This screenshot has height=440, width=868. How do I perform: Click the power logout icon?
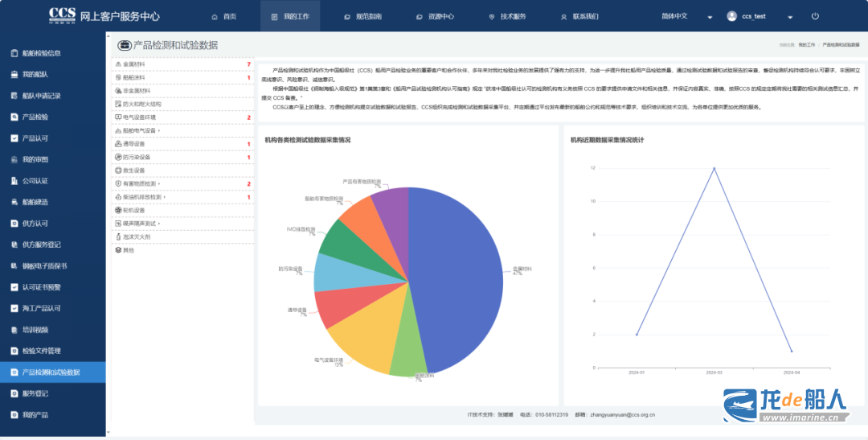pos(815,16)
